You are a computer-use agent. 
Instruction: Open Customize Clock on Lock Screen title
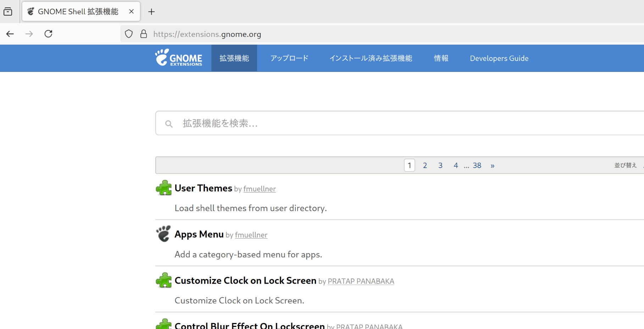pos(245,280)
